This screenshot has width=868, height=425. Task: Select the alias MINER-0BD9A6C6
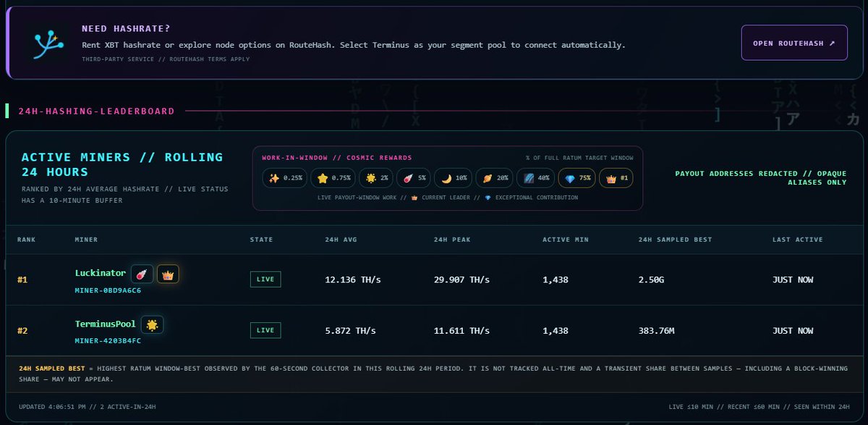[x=108, y=290]
